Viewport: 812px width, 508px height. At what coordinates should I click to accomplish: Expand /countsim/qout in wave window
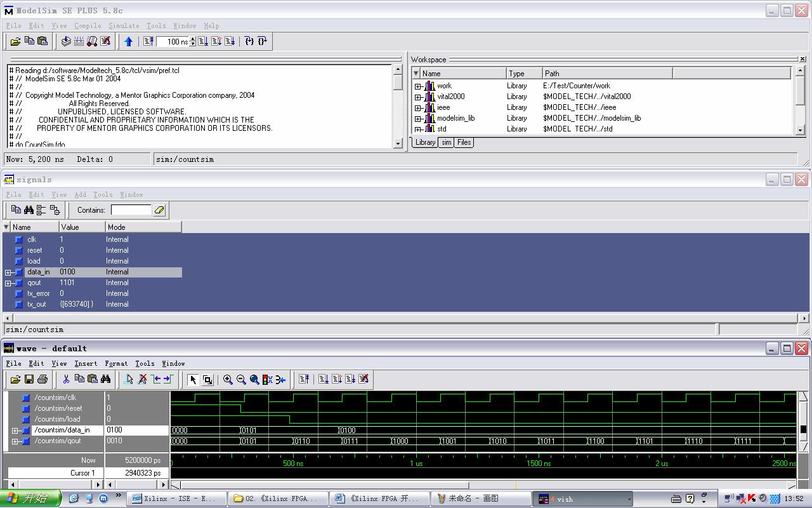tap(15, 441)
